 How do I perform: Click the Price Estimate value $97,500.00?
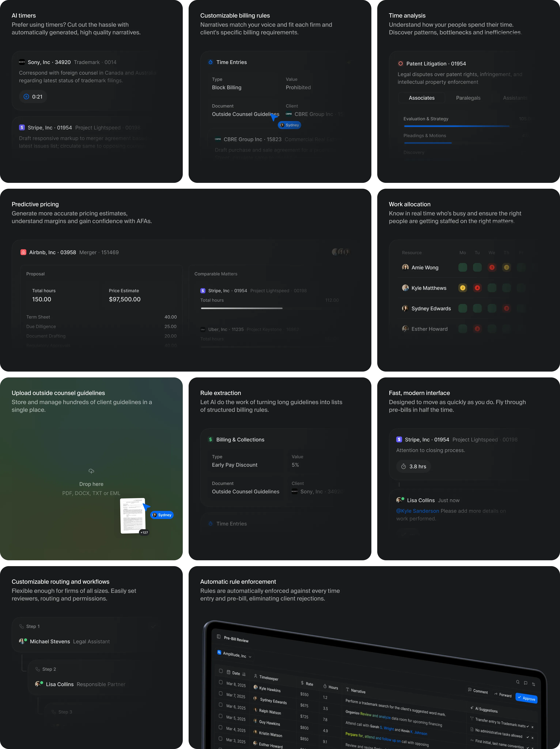click(x=124, y=299)
